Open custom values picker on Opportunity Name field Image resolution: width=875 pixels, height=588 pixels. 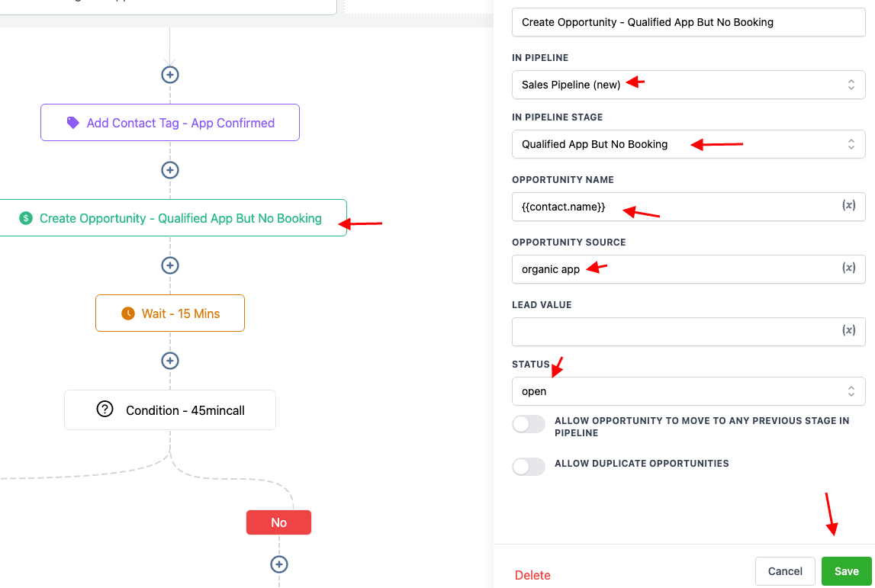(x=848, y=206)
